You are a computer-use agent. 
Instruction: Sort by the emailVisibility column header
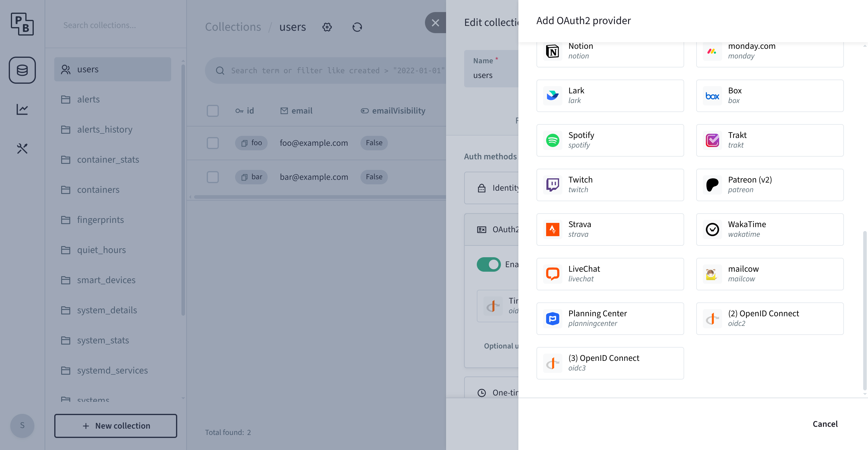[393, 111]
